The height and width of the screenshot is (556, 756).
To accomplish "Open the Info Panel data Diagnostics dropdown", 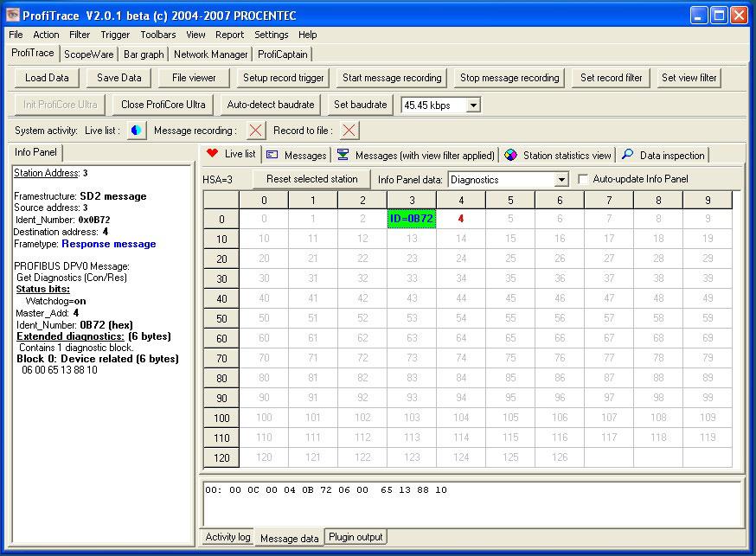I will (561, 180).
